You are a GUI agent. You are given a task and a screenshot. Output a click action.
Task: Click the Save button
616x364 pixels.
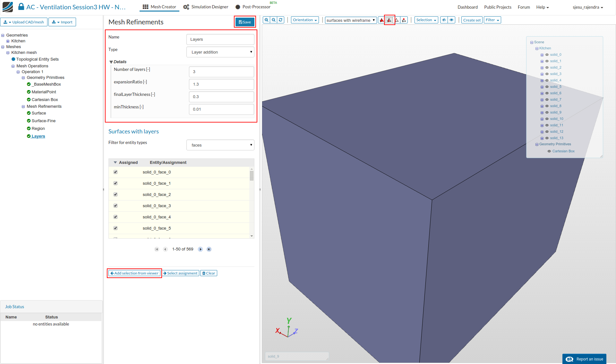pos(245,22)
